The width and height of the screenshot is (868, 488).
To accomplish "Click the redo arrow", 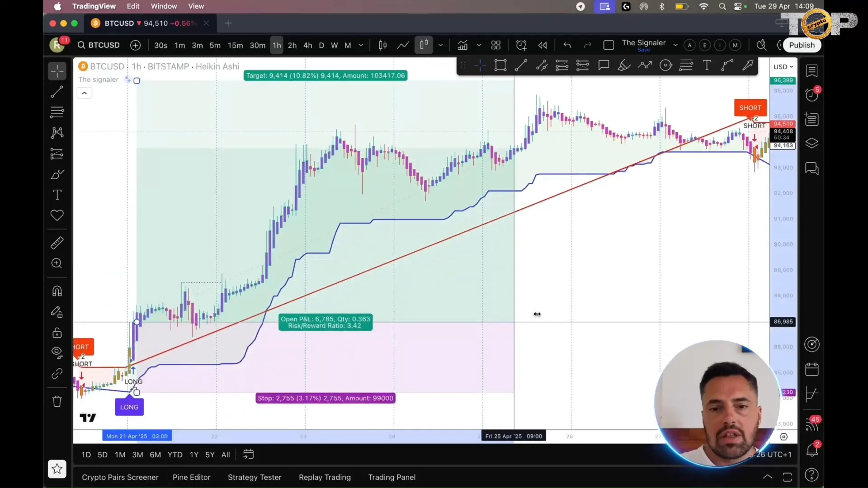I will click(588, 45).
